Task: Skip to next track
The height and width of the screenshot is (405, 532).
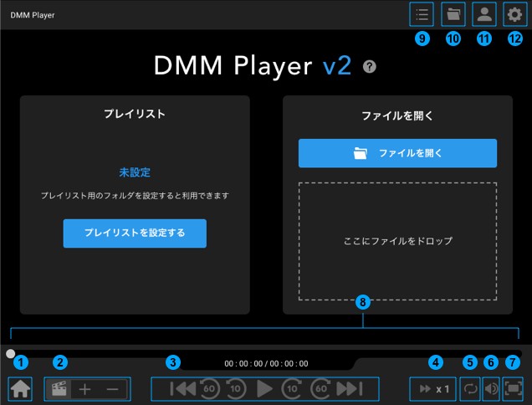Action: [348, 389]
